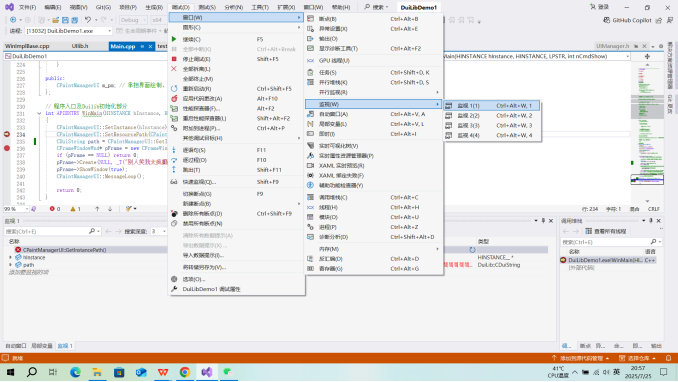Open editor zoom 99 % dropdown
Viewport: 678px width, 382px height.
click(x=16, y=209)
